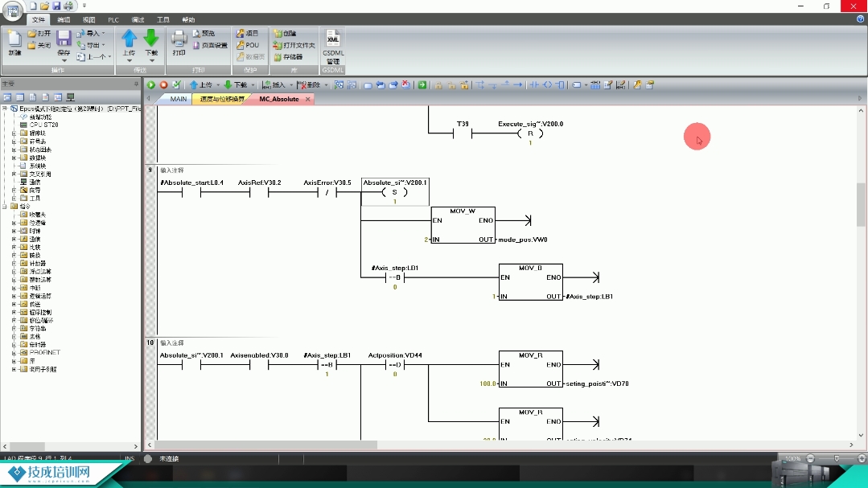Click the green arrow go-to icon in toolbar
The image size is (868, 488).
click(x=422, y=84)
